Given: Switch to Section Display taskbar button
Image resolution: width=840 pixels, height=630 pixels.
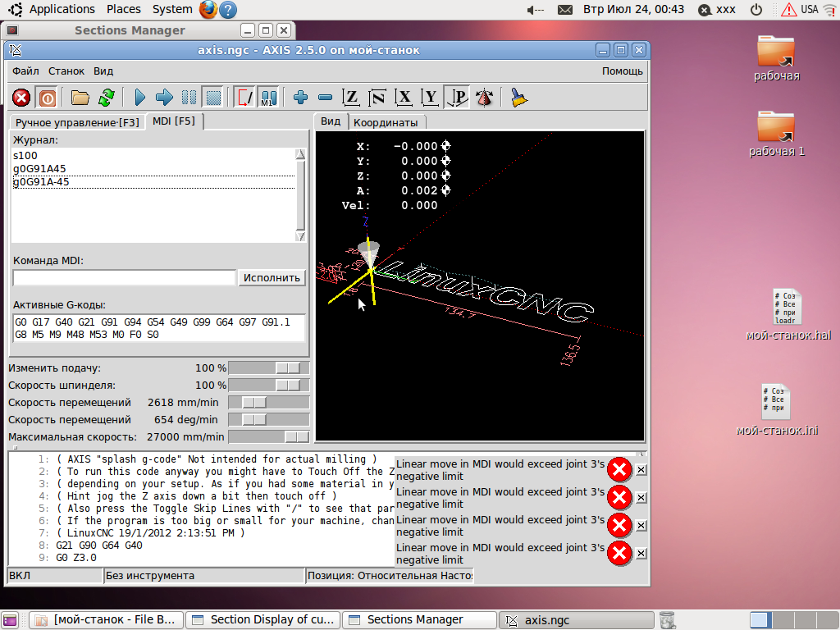Looking at the screenshot, I should [x=262, y=620].
